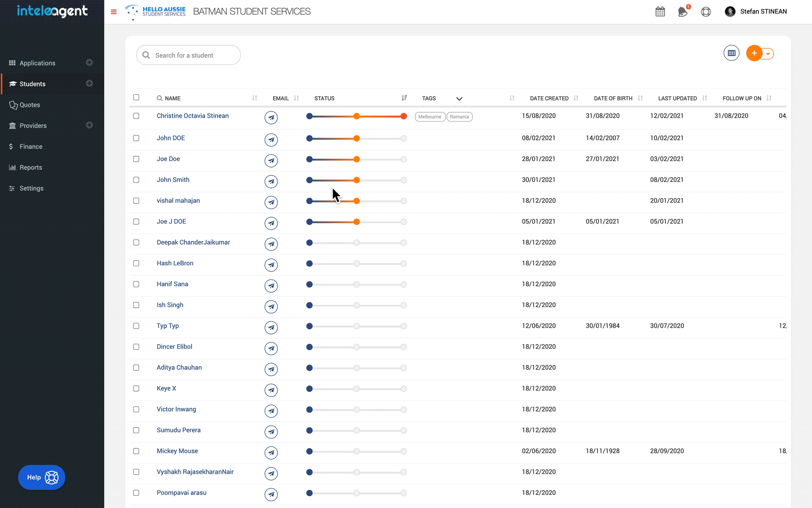Sort by Date Created column arrows

(x=576, y=98)
